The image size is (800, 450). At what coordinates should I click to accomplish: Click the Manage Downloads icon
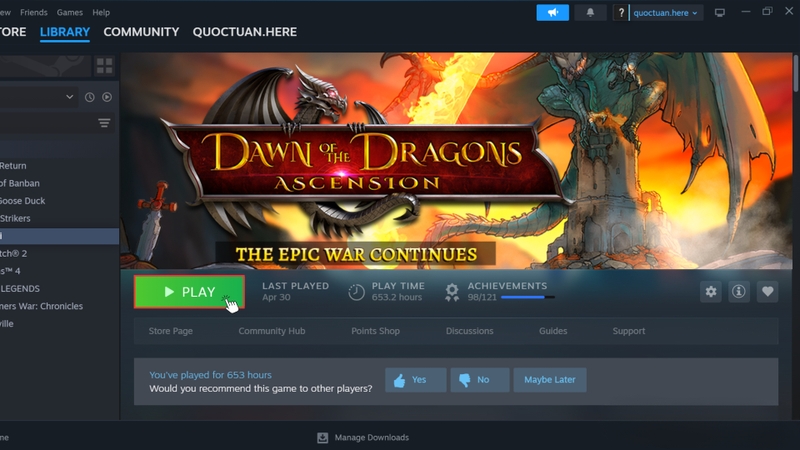[x=322, y=438]
